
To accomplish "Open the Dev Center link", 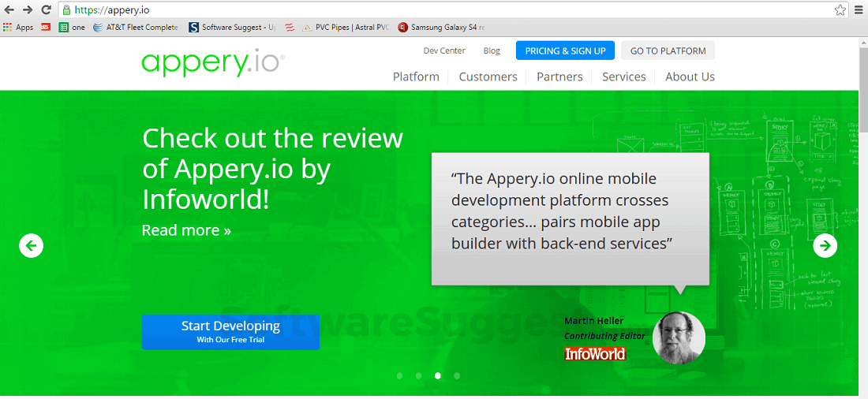I will tap(444, 50).
